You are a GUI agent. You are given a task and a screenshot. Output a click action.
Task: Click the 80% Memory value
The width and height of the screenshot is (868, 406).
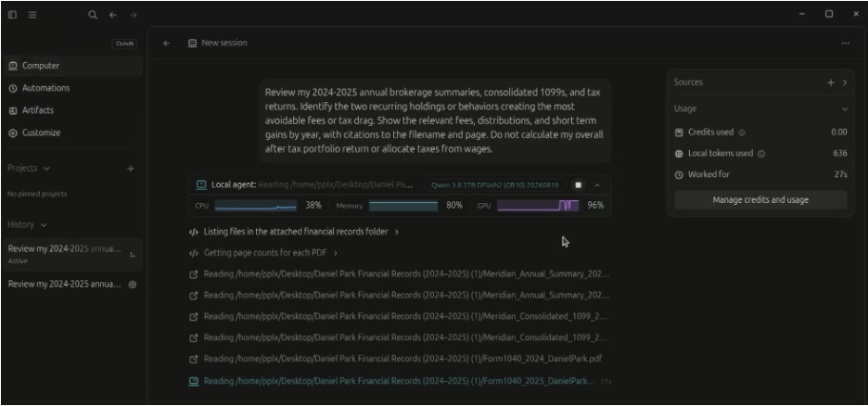click(454, 205)
